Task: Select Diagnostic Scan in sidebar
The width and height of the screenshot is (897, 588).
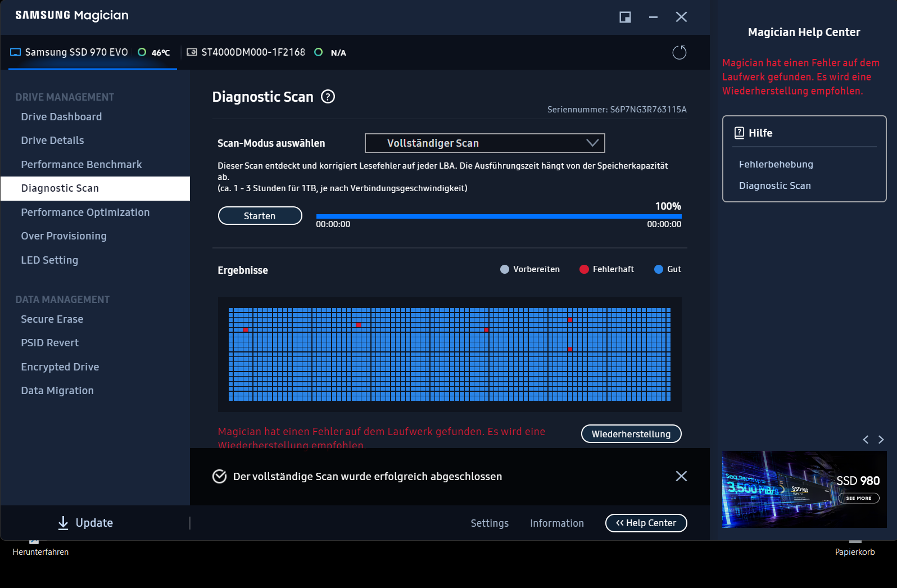Action: pyautogui.click(x=95, y=188)
